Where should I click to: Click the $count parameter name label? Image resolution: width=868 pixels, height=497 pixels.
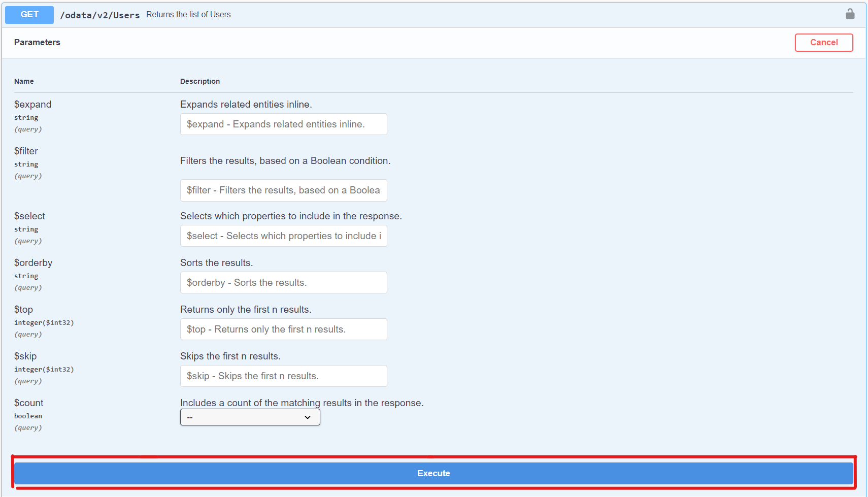[x=28, y=403]
